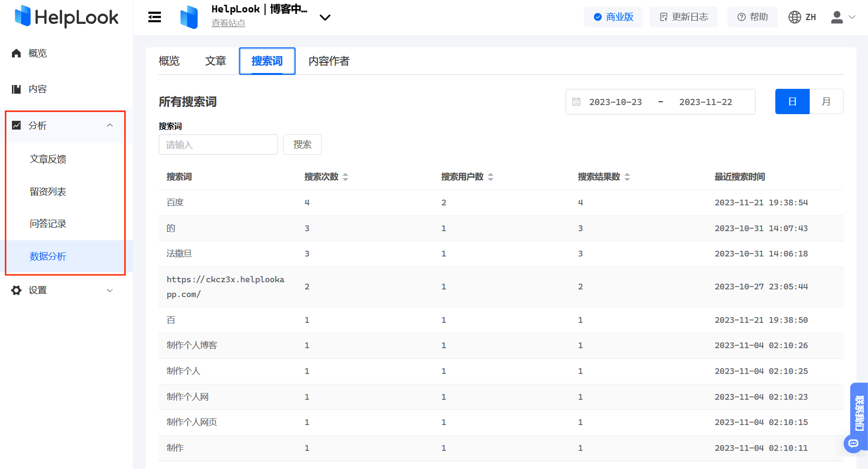Image resolution: width=868 pixels, height=469 pixels.
Task: Click the 最近搜索时间 column header
Action: 739,177
